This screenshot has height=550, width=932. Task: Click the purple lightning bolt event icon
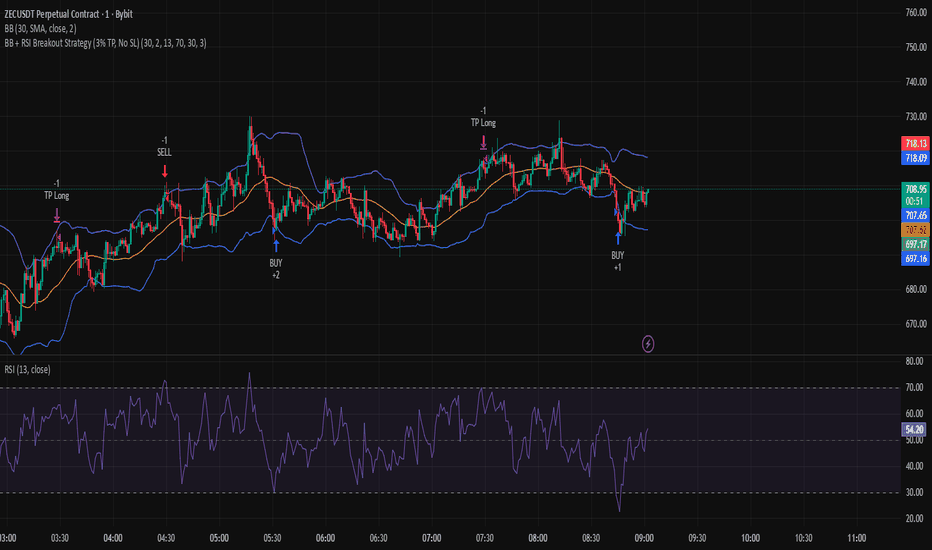649,343
